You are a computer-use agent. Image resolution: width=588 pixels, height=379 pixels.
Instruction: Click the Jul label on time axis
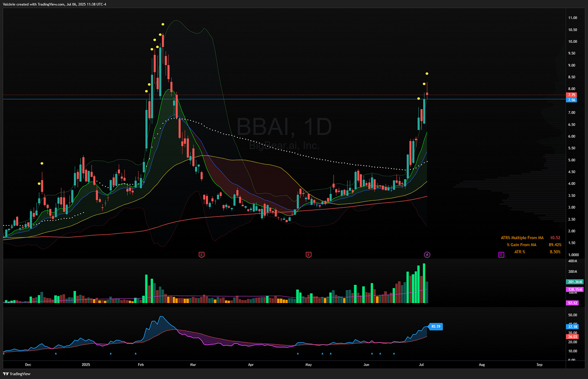[x=421, y=364]
